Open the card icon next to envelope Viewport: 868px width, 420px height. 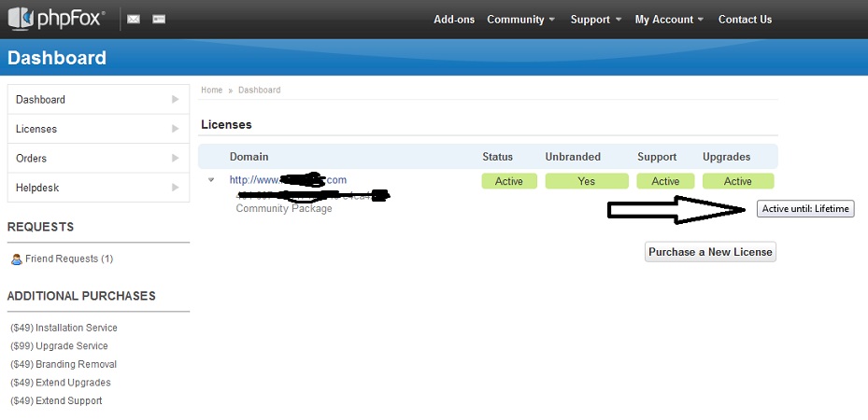pyautogui.click(x=159, y=20)
